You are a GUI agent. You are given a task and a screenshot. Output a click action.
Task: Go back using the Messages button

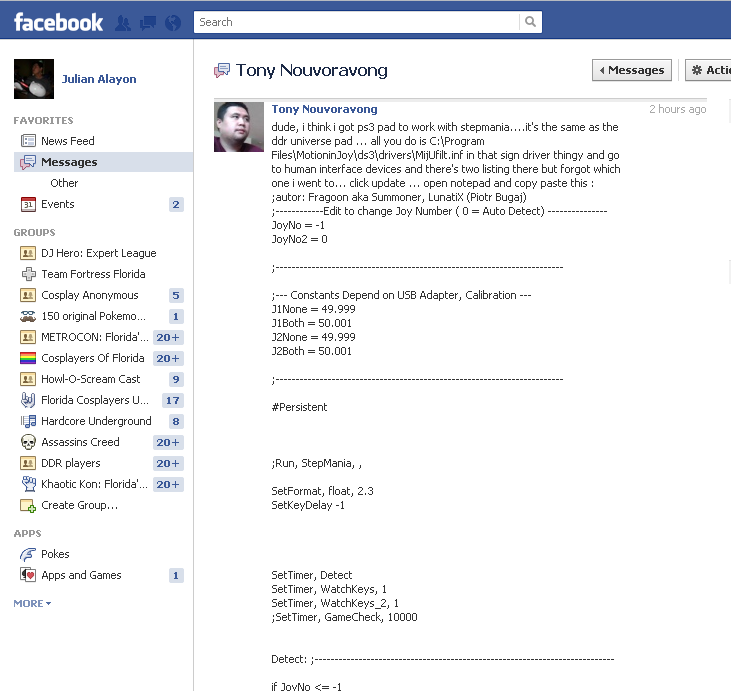632,70
